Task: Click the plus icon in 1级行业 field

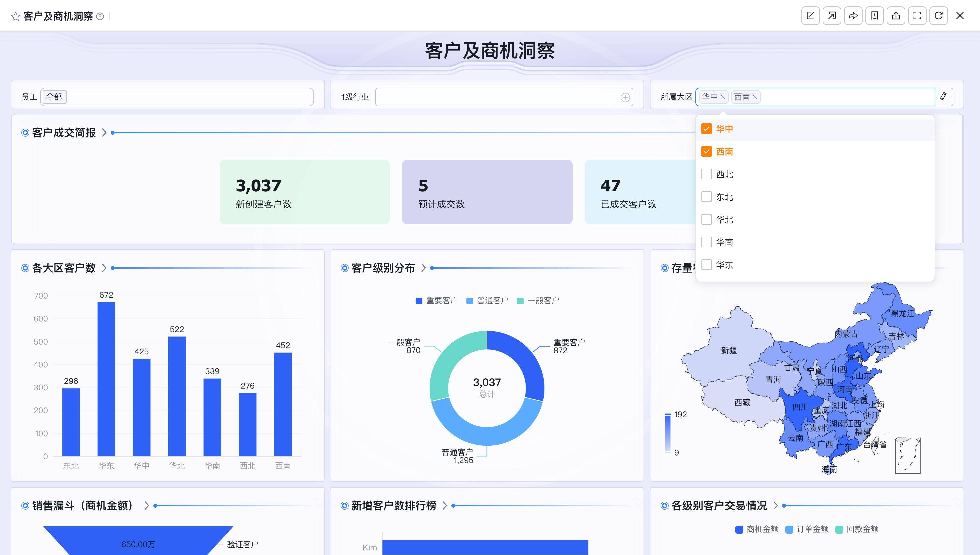Action: pyautogui.click(x=625, y=98)
